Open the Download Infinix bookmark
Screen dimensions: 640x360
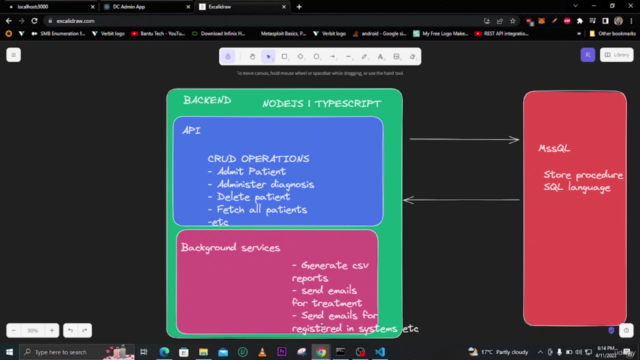218,33
